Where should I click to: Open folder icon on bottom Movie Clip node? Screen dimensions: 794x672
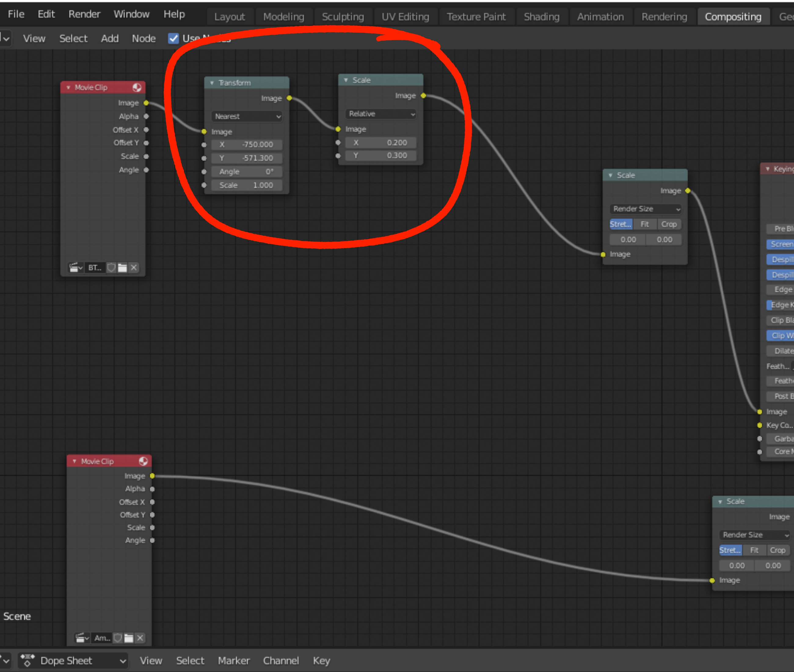tap(129, 638)
